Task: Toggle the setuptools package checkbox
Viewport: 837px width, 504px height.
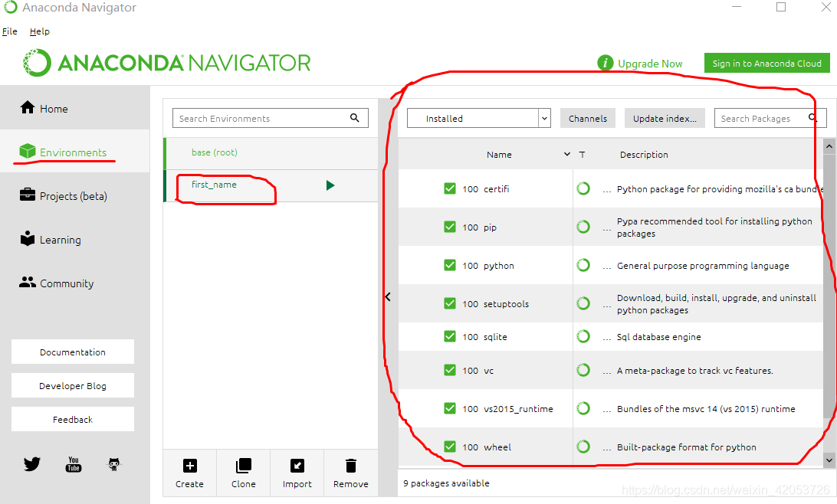Action: click(450, 303)
